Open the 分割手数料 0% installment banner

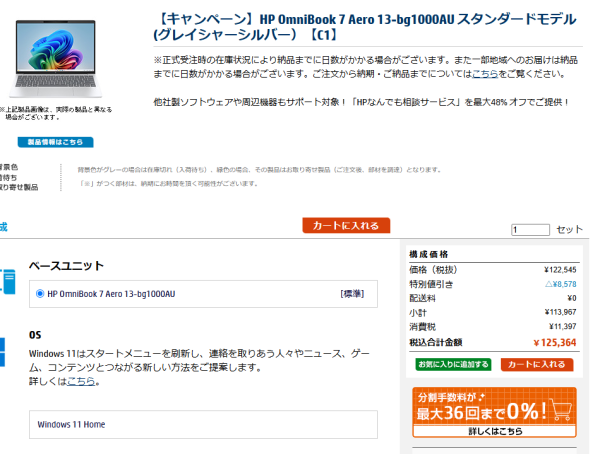(x=494, y=412)
